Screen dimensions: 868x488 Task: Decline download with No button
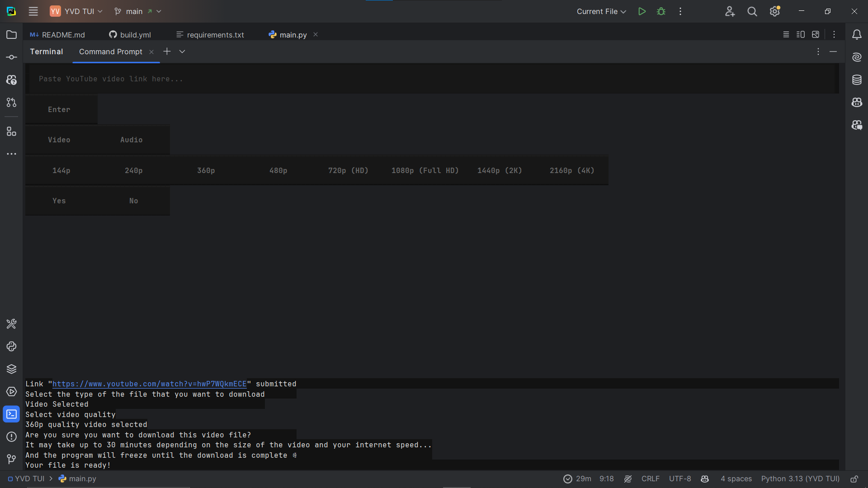(134, 201)
